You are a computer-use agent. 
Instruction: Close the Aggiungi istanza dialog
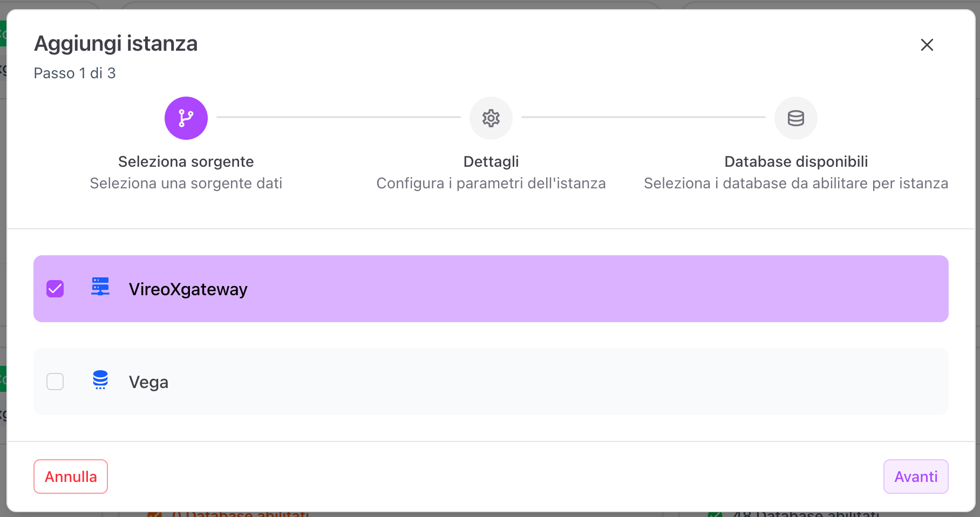coord(927,45)
